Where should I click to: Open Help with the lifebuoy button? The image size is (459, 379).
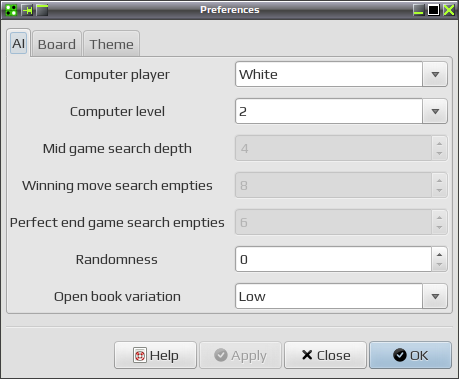[155, 355]
